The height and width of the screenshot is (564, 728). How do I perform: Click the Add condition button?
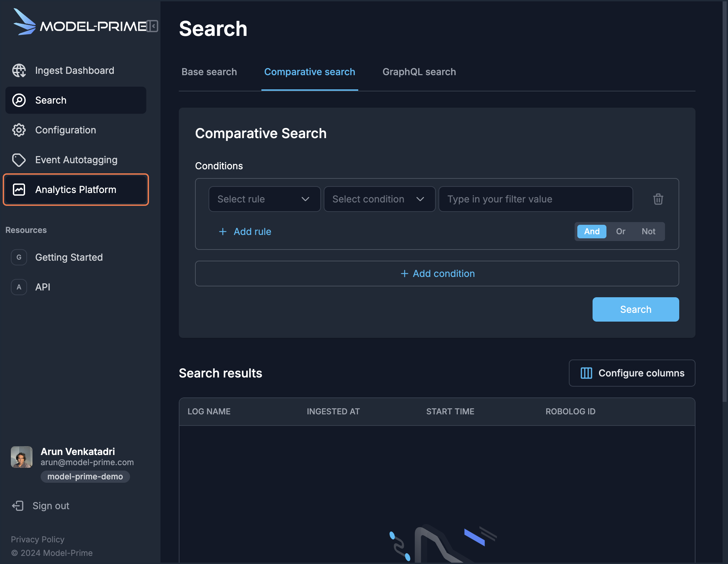point(437,274)
